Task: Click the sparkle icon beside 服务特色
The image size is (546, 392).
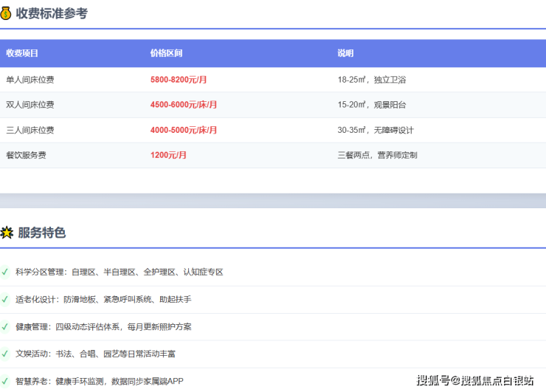Action: pyautogui.click(x=6, y=233)
